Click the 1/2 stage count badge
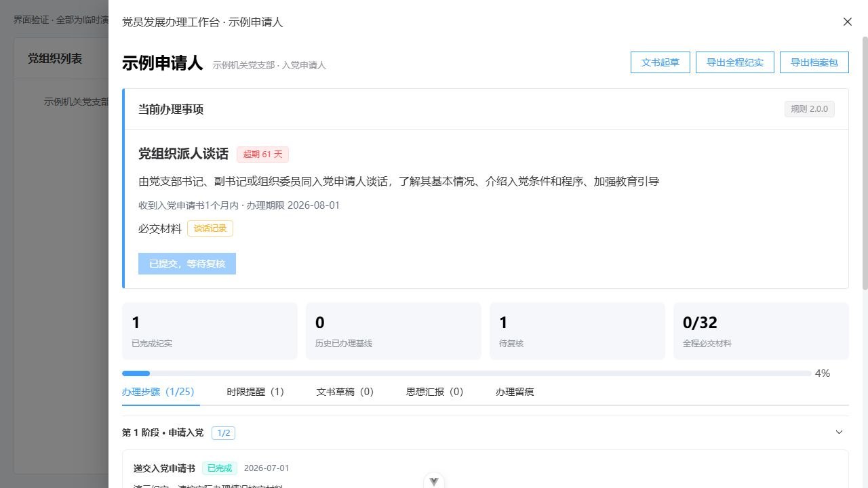 [223, 432]
